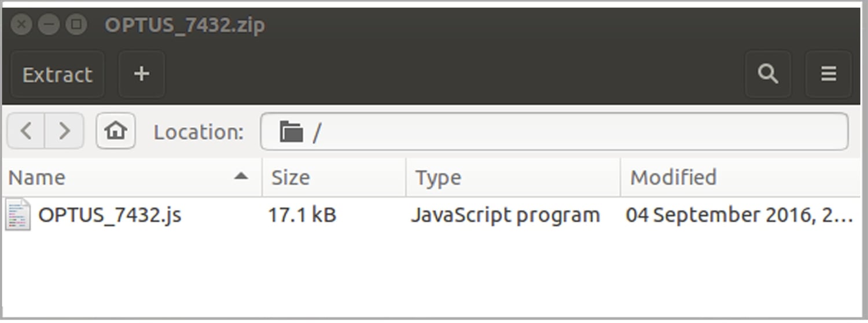Click the OPTUS_7432.js file icon
868x323 pixels.
(x=17, y=215)
